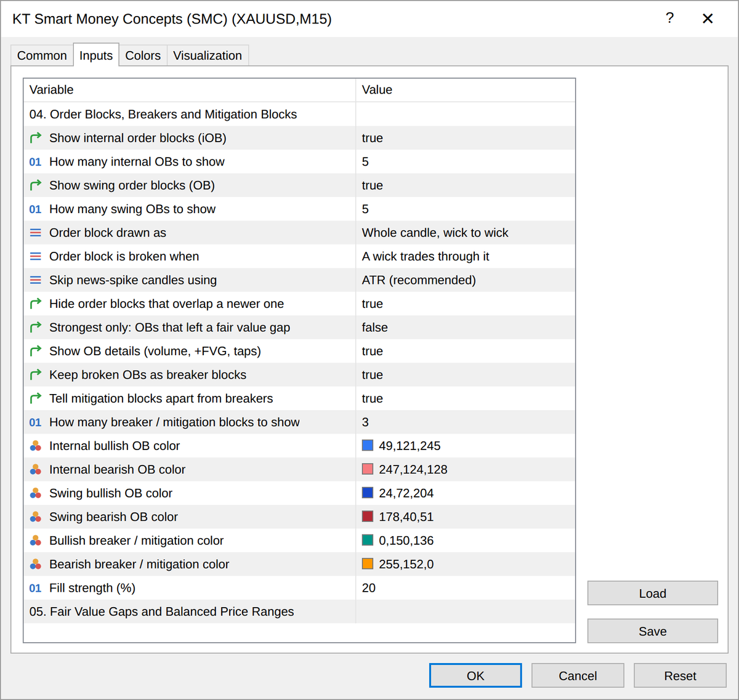Pick the orange swatch 255,152,0
Screen dimensions: 739x700
[x=368, y=564]
